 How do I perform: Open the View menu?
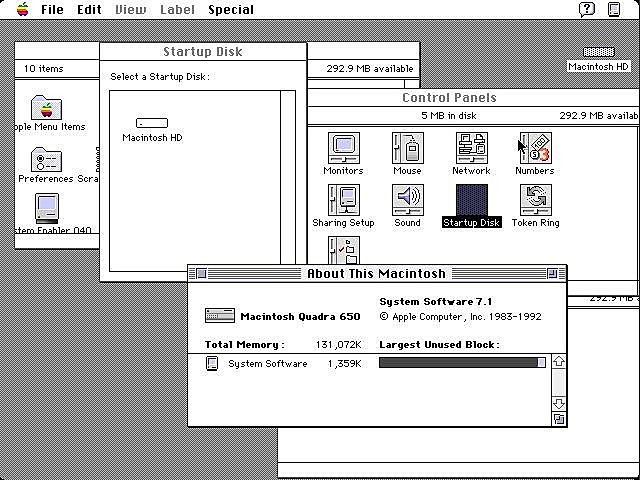pos(131,9)
